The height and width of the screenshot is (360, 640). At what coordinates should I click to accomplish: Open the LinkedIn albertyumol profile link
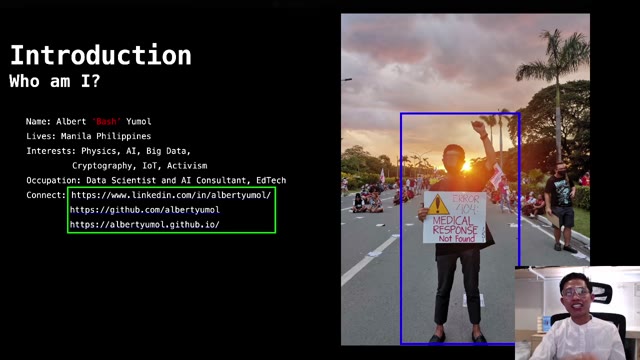[171, 195]
